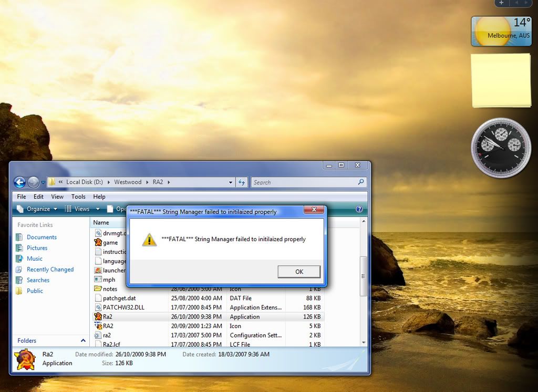This screenshot has height=392, width=538.
Task: Go back with the Explorer back arrow
Action: (19, 182)
